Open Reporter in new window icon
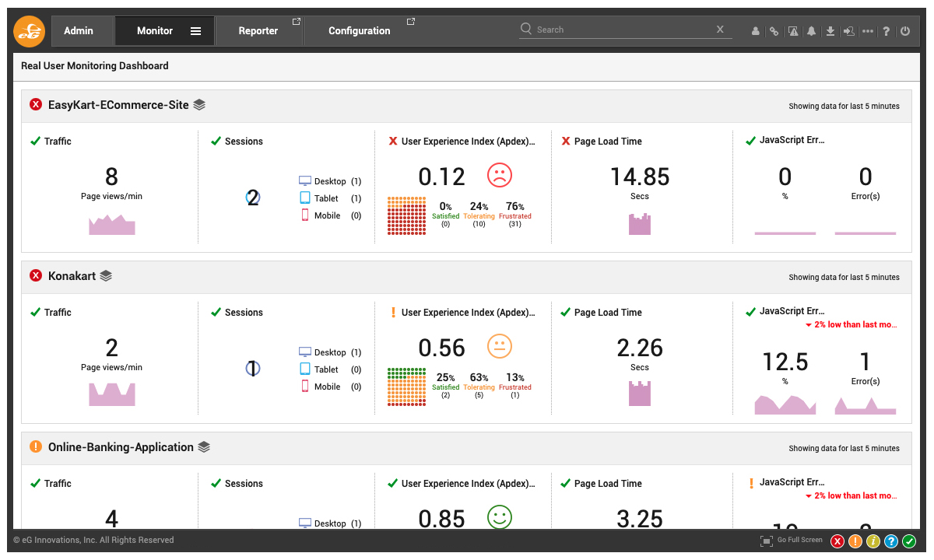The height and width of the screenshot is (560, 934). click(296, 22)
